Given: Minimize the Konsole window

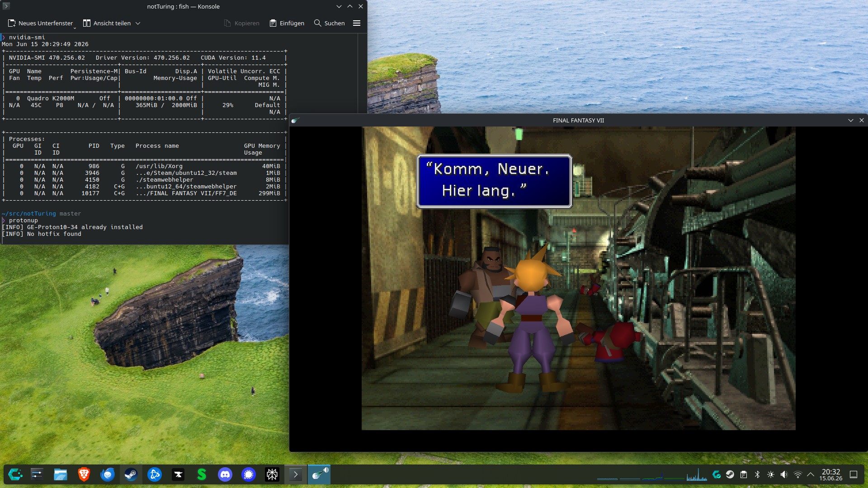Looking at the screenshot, I should (x=339, y=6).
